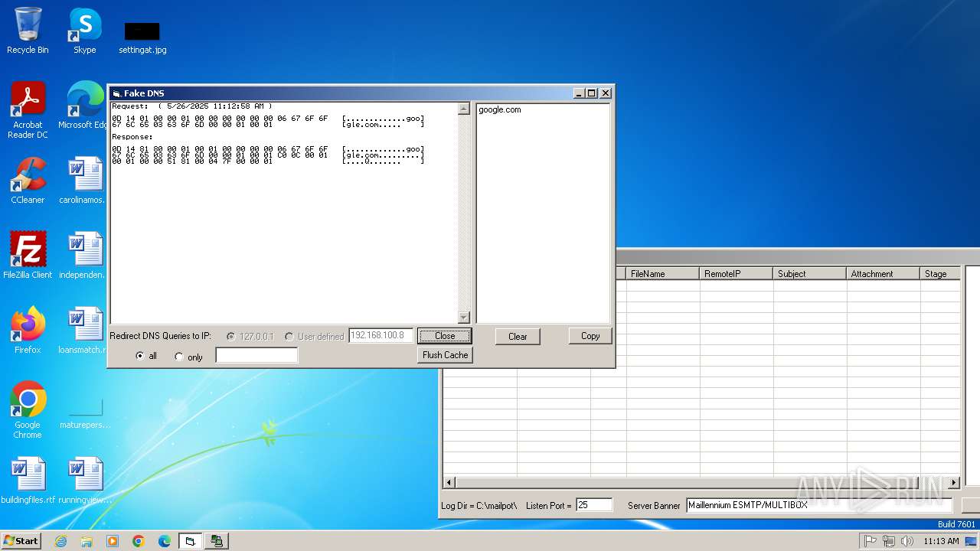Launch CCleaner from the desktop

pyautogui.click(x=28, y=181)
